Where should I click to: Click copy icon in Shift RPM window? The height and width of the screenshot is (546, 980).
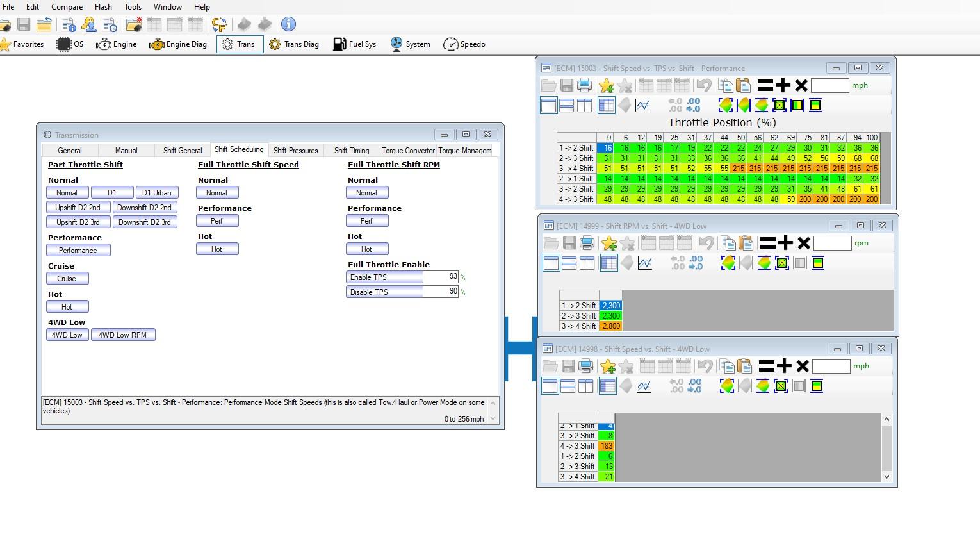(728, 243)
